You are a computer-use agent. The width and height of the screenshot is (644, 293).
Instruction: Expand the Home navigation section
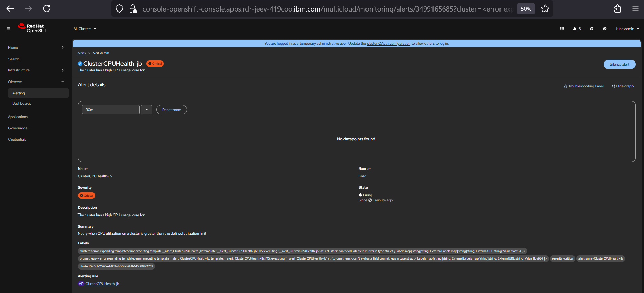36,47
